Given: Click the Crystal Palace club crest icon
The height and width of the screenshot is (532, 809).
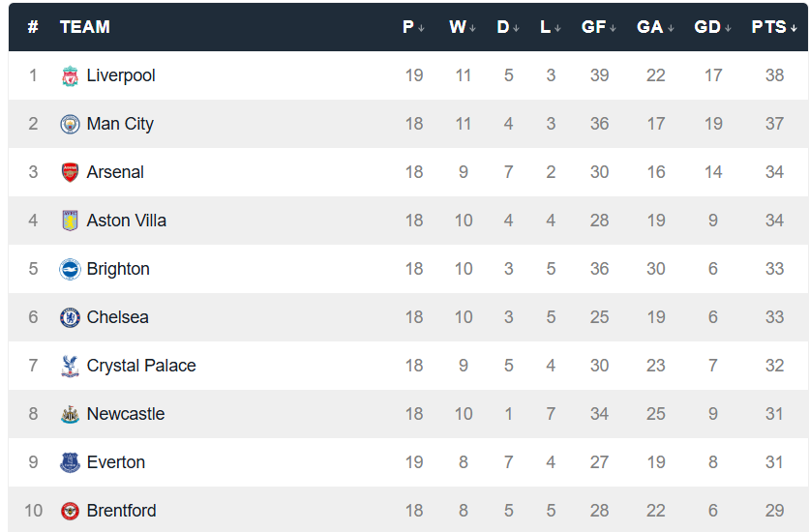Looking at the screenshot, I should 70,366.
